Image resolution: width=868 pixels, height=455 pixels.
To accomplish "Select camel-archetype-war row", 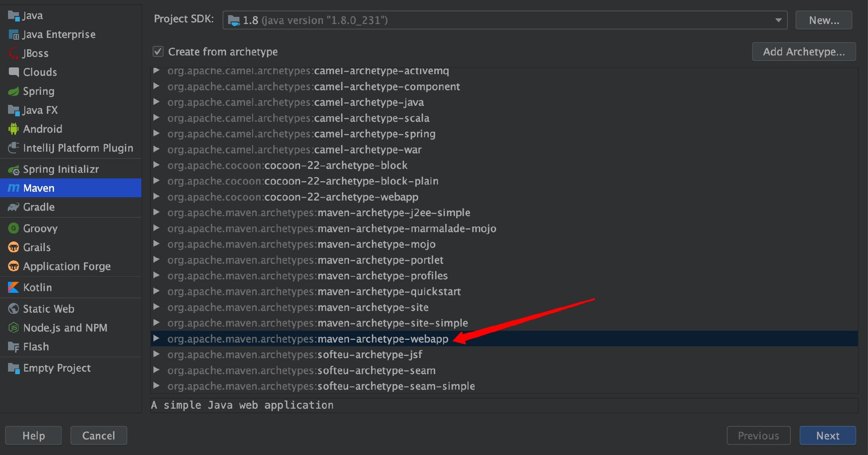I will (504, 150).
